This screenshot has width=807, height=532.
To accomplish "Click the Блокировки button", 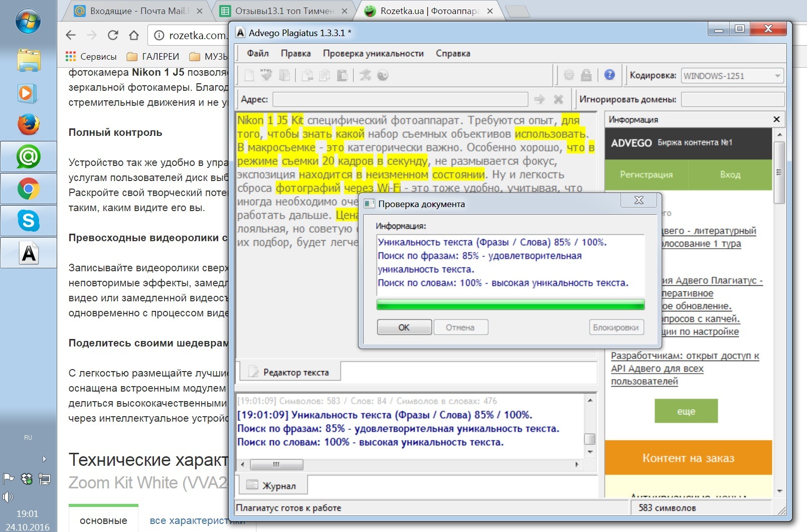I will click(x=616, y=327).
